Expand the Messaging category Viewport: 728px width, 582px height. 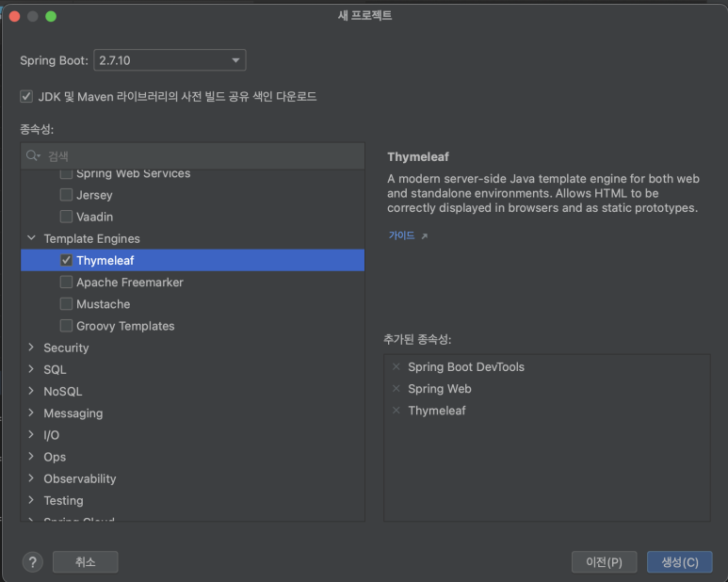pos(31,412)
